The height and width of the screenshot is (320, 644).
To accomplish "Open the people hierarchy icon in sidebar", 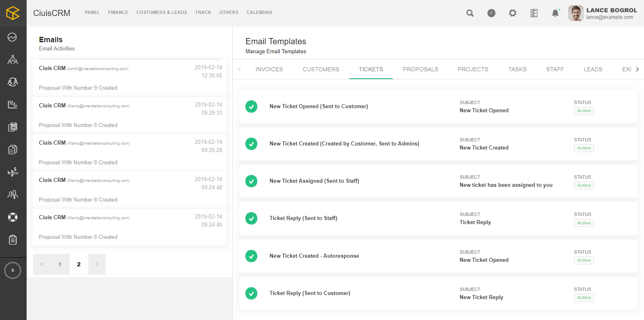I will click(13, 60).
